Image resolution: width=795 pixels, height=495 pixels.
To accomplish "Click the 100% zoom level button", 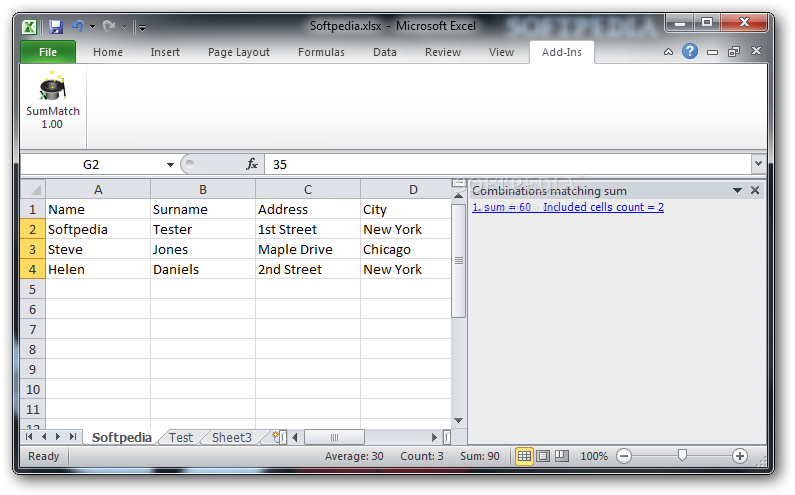I will click(x=594, y=456).
